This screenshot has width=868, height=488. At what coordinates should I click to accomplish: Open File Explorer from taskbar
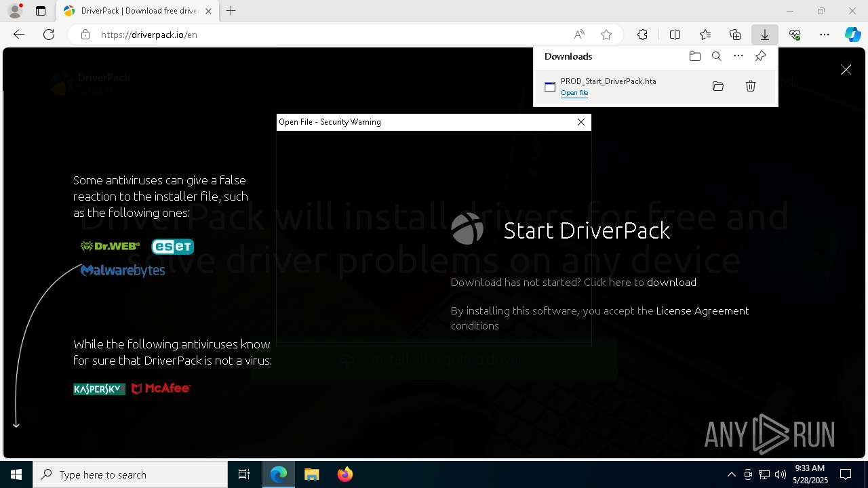[311, 474]
